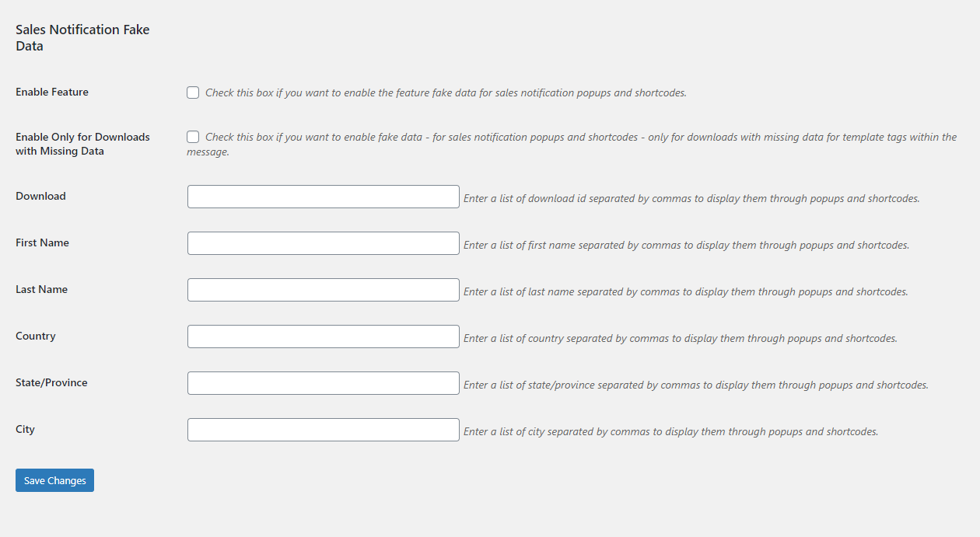This screenshot has width=980, height=537.
Task: Click inside the Country text box
Action: pyautogui.click(x=324, y=336)
